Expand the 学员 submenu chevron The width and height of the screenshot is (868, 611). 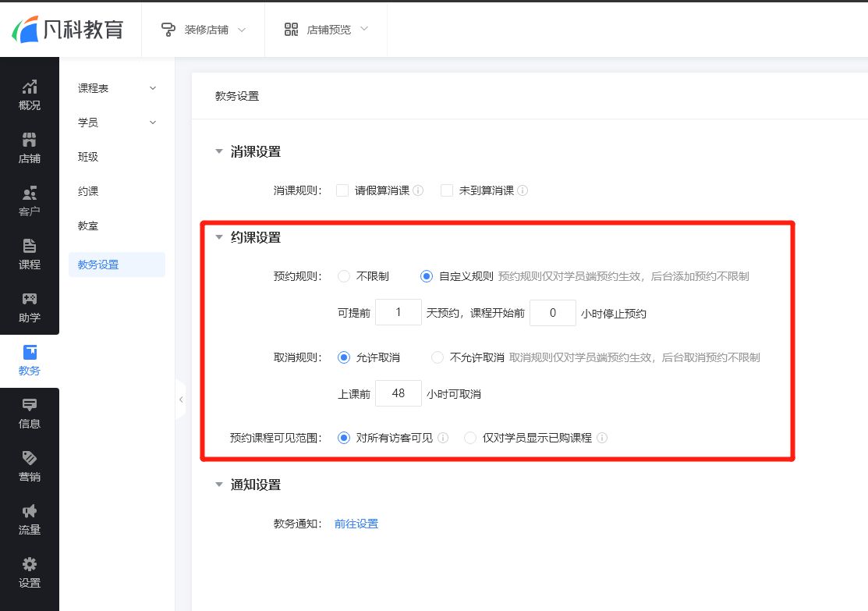(153, 123)
